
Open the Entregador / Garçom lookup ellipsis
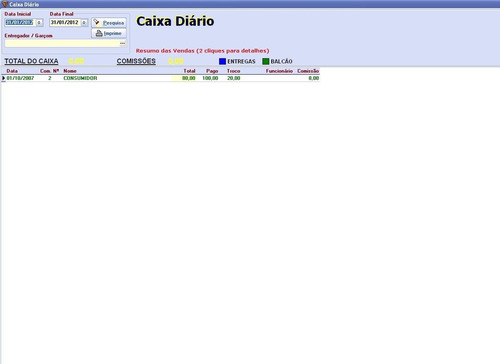123,43
